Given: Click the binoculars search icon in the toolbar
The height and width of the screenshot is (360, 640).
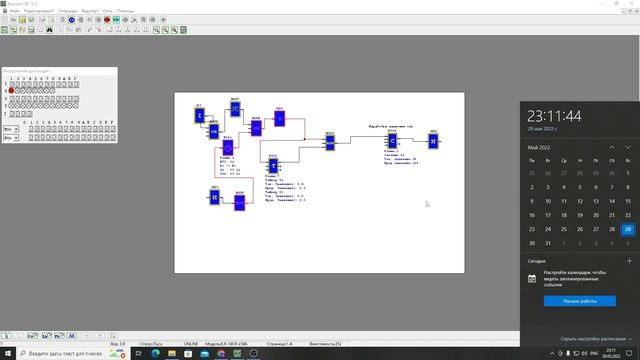Looking at the screenshot, I should coord(49,30).
